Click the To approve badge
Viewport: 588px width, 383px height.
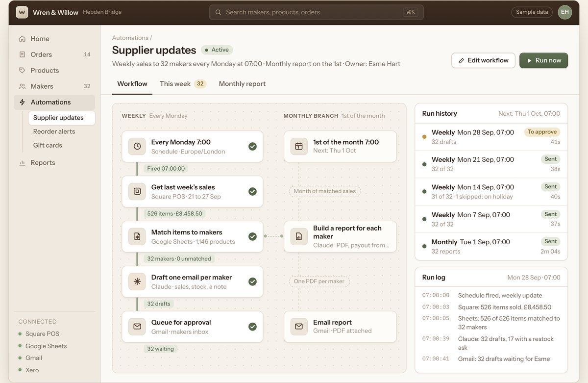[x=542, y=132]
